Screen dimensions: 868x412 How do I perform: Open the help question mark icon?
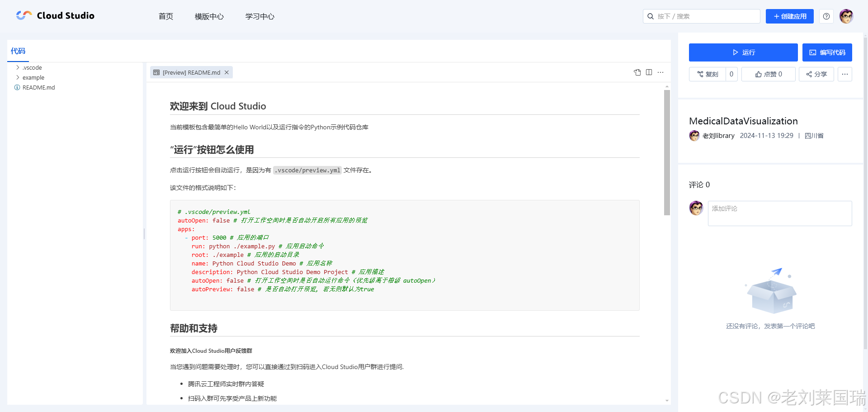click(x=826, y=16)
